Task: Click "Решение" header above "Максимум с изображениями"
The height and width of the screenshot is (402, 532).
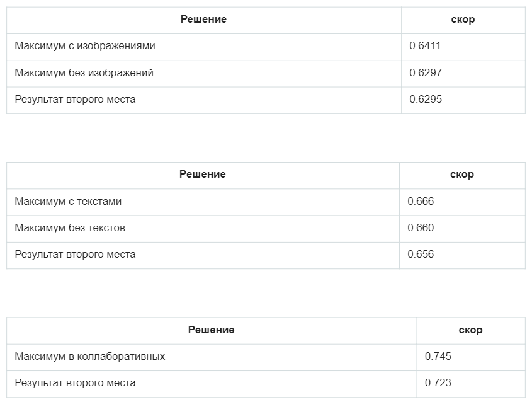Action: pos(203,20)
